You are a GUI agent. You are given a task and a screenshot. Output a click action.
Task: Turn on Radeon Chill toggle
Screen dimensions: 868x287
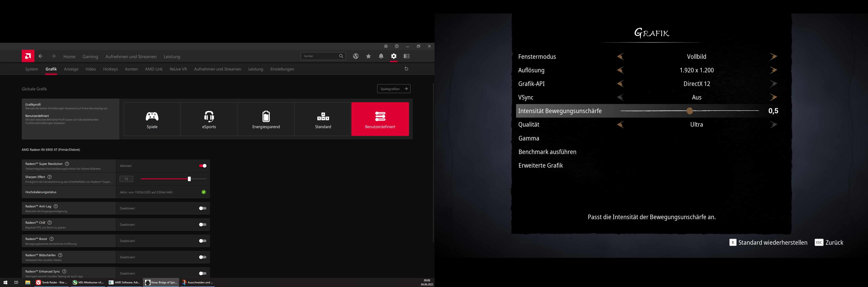pos(203,225)
